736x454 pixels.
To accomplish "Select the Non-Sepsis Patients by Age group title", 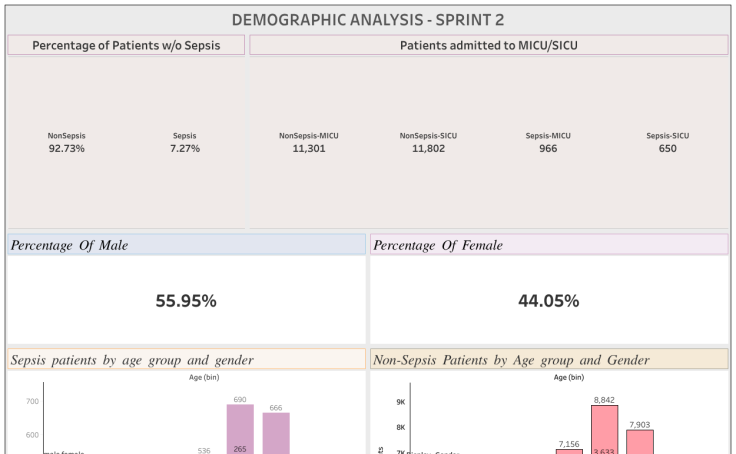I will click(x=549, y=360).
